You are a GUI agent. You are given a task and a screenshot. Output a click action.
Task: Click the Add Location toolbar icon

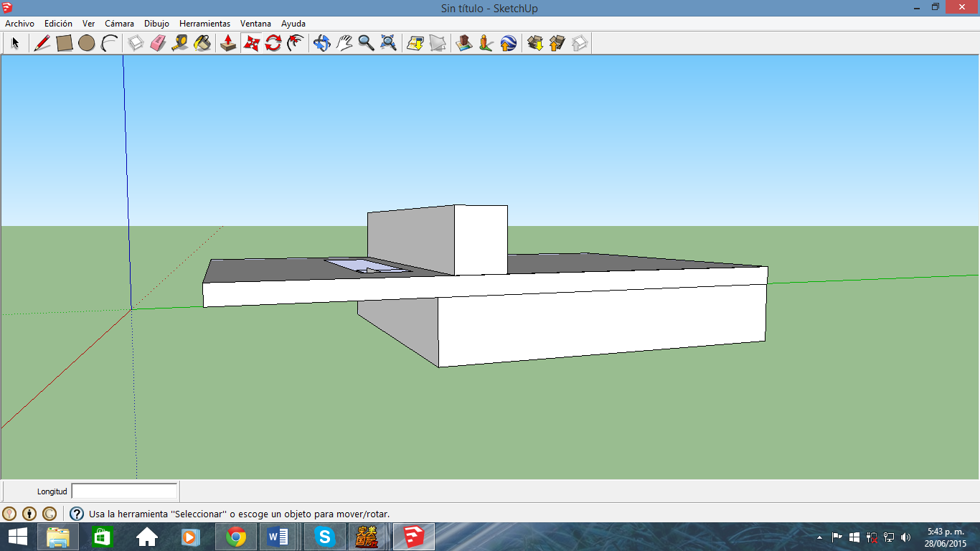click(x=464, y=43)
